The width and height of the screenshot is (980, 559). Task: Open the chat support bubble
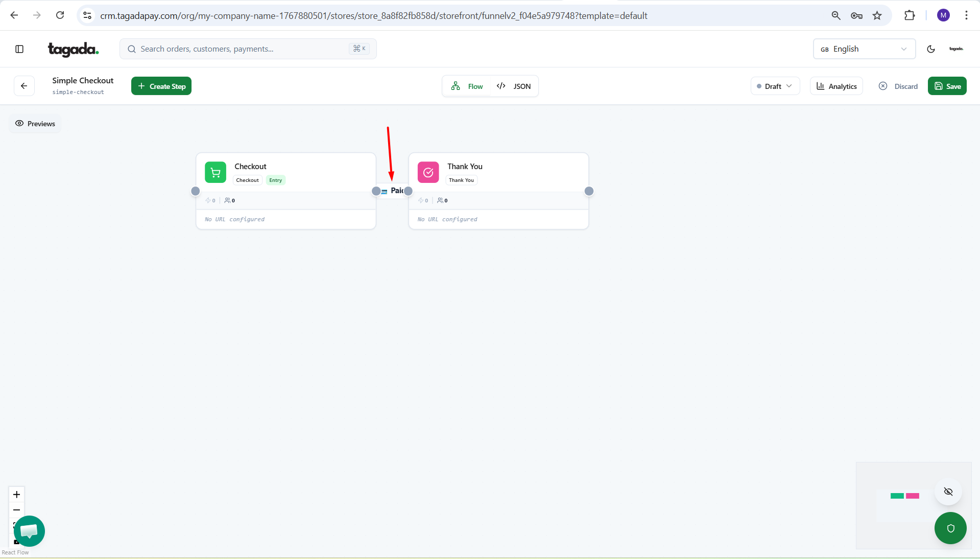(x=29, y=531)
